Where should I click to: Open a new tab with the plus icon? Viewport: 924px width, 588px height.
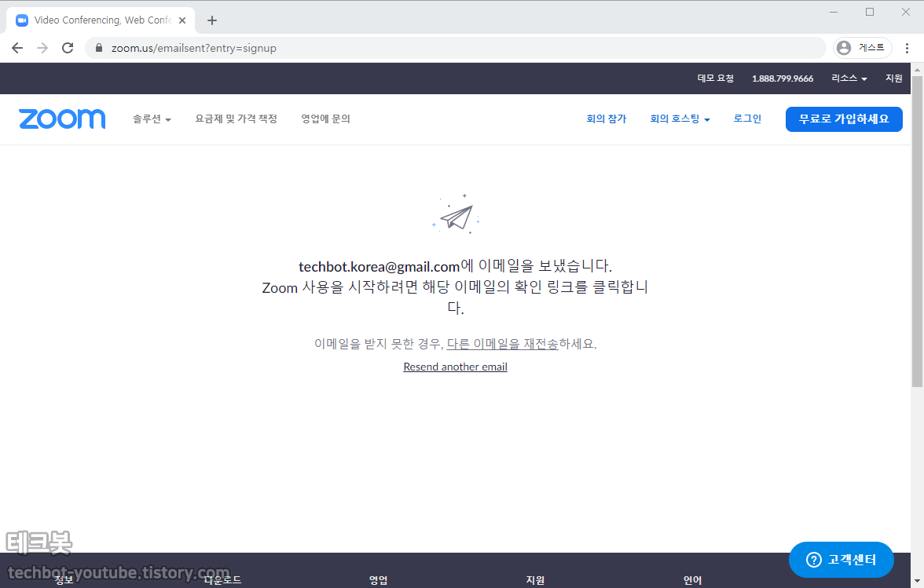pyautogui.click(x=212, y=20)
